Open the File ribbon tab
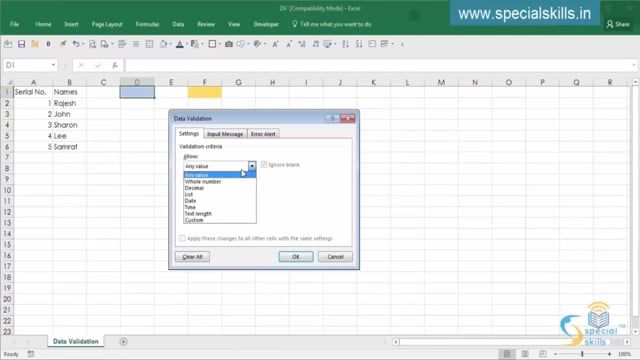The image size is (640, 360). 14,24
